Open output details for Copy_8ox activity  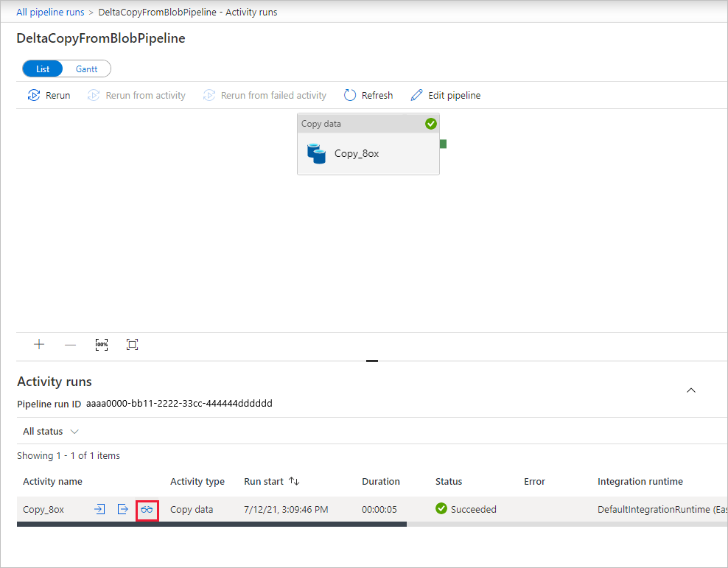(123, 509)
